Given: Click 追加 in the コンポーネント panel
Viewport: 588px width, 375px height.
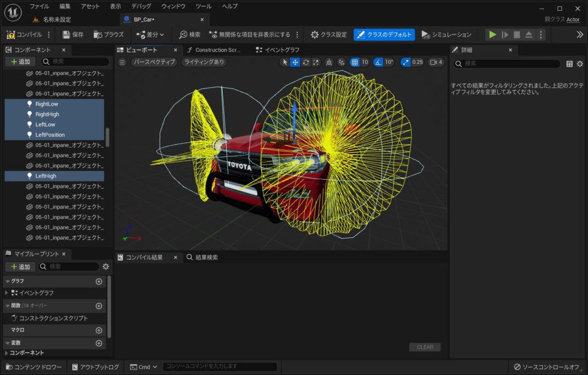Looking at the screenshot, I should coord(20,62).
